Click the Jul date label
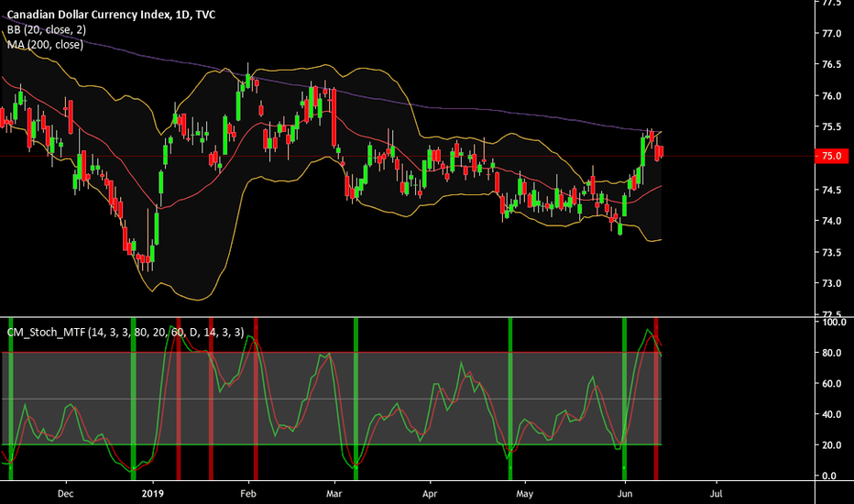This screenshot has width=854, height=504. click(x=717, y=494)
